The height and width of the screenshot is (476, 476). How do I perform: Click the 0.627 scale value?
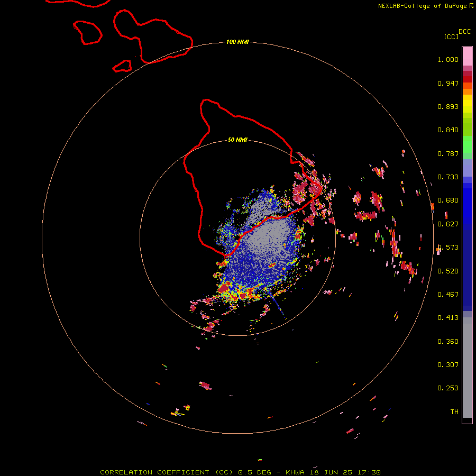[x=448, y=224]
